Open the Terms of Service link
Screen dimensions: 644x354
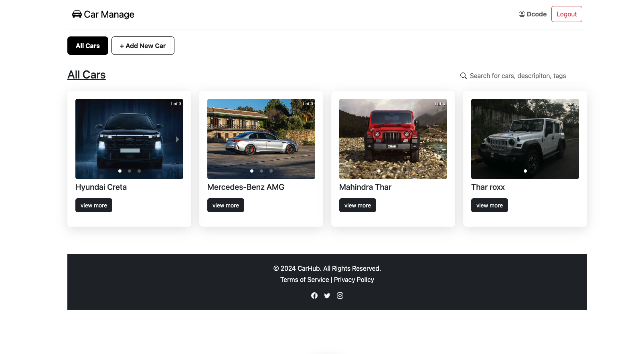[304, 280]
